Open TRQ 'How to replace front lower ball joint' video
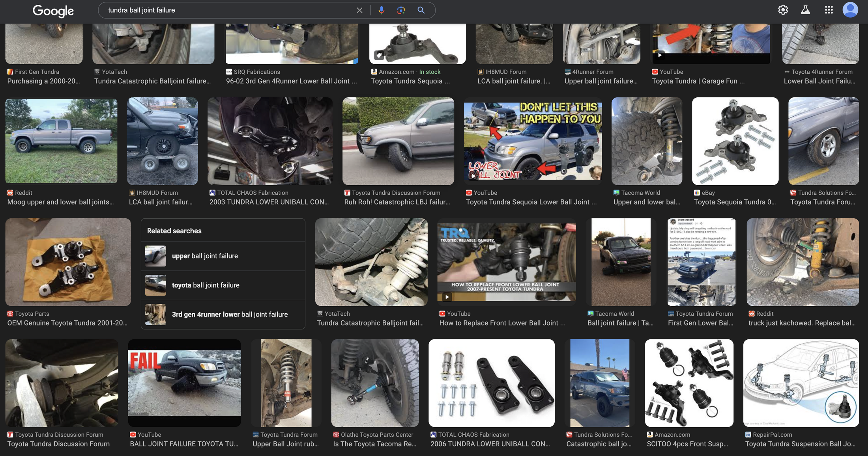 point(506,262)
